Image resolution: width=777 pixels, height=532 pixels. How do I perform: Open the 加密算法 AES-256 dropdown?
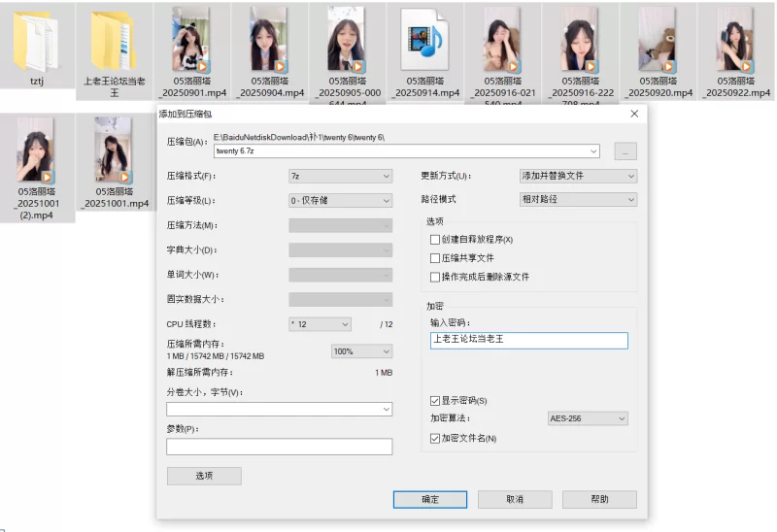coord(588,418)
